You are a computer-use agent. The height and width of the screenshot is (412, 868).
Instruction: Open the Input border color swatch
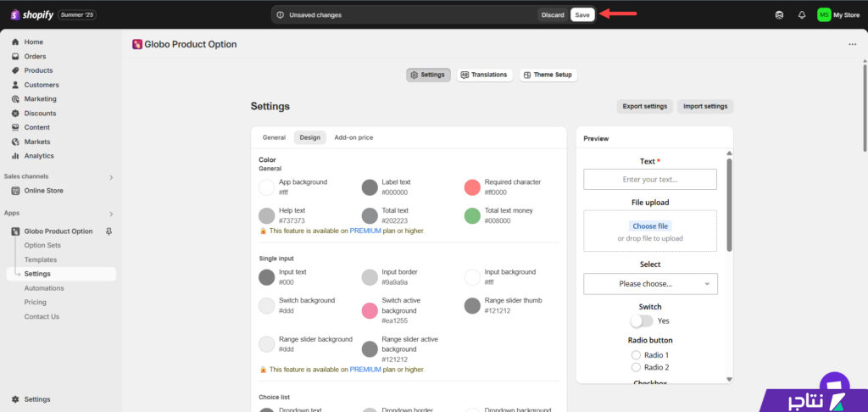coord(370,277)
